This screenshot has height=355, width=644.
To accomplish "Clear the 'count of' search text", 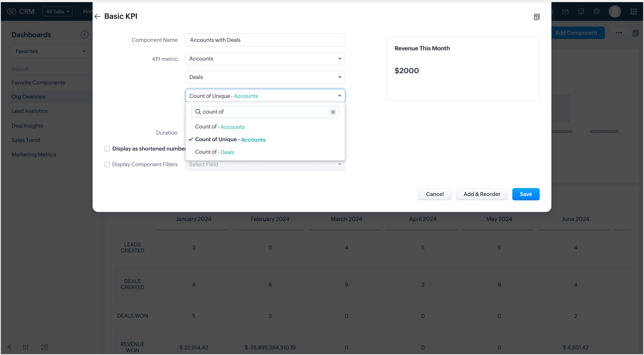I will click(x=333, y=112).
